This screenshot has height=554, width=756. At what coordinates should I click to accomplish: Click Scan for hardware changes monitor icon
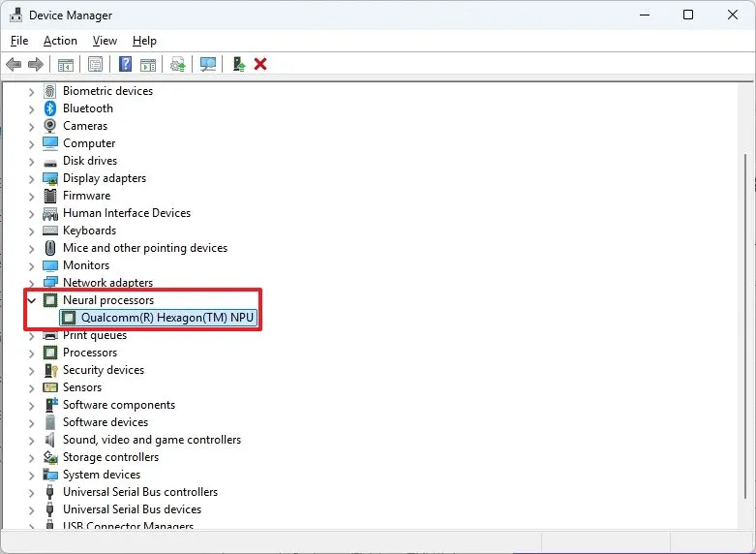point(208,64)
